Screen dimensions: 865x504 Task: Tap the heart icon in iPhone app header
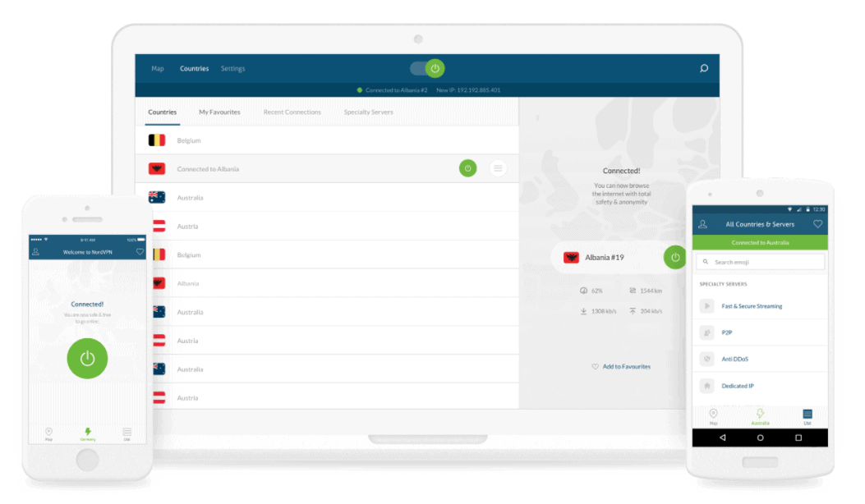[x=140, y=252]
